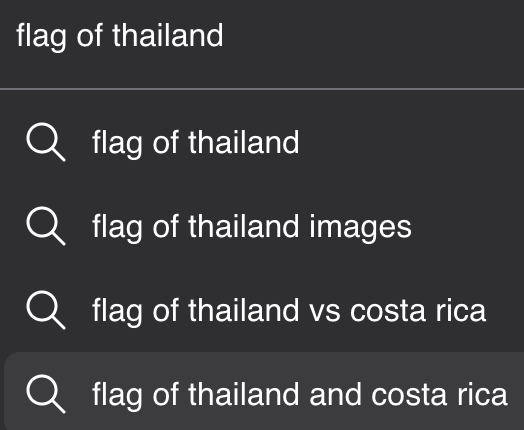Image resolution: width=524 pixels, height=430 pixels.
Task: Click the word 'thailand' in the first suggestion
Action: pyautogui.click(x=244, y=142)
